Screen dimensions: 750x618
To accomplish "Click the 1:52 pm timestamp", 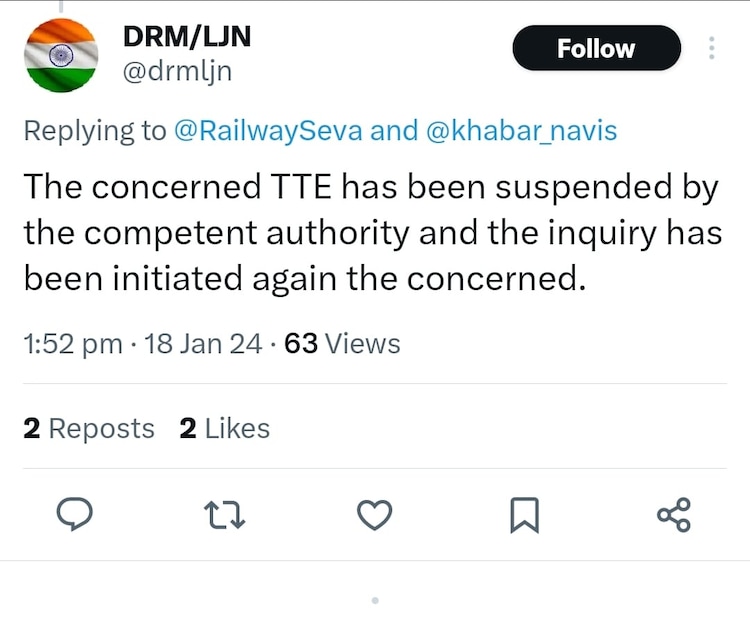I will (x=72, y=344).
